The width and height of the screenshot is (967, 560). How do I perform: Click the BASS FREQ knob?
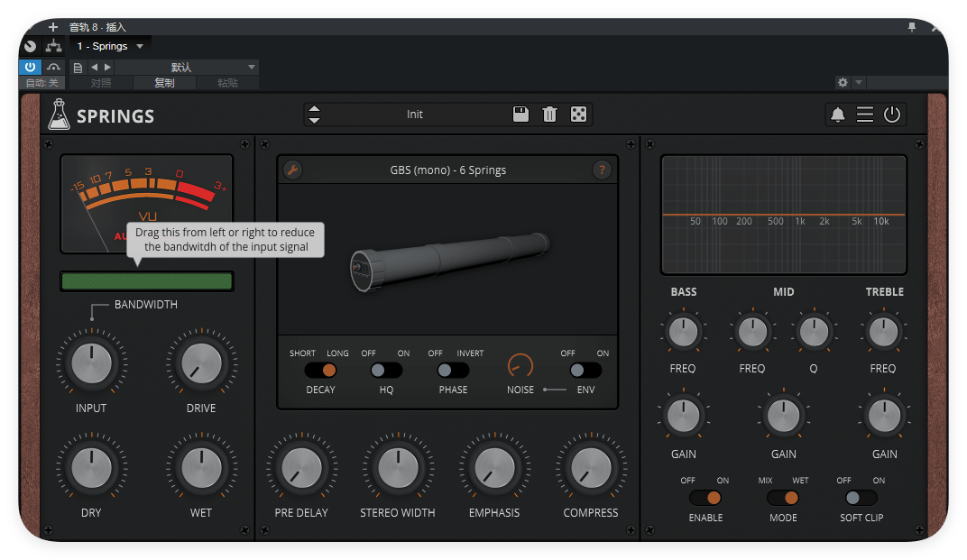683,333
